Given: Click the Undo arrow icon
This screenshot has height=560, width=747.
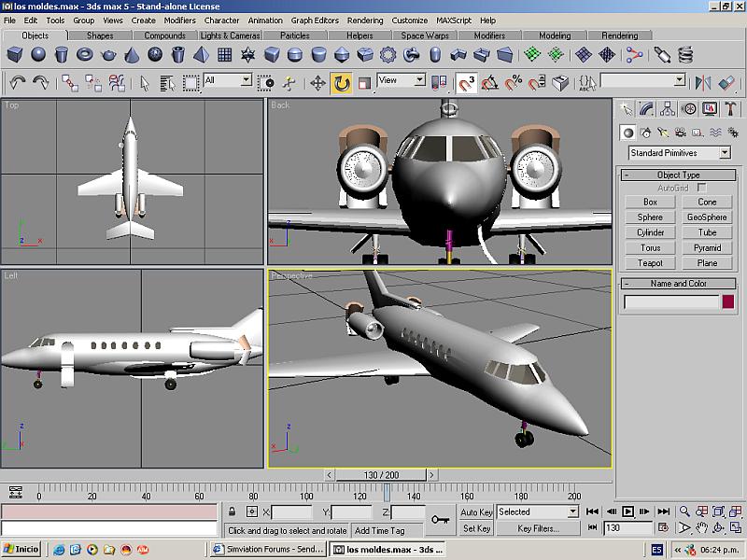Looking at the screenshot, I should click(x=17, y=83).
